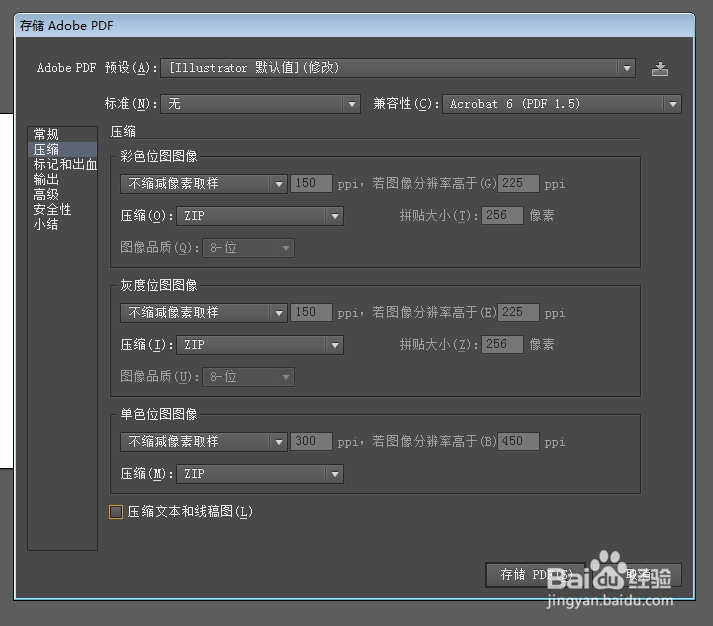The image size is (713, 626).
Task: Click the 300 ppi field under 单色位图图像
Action: tap(311, 441)
